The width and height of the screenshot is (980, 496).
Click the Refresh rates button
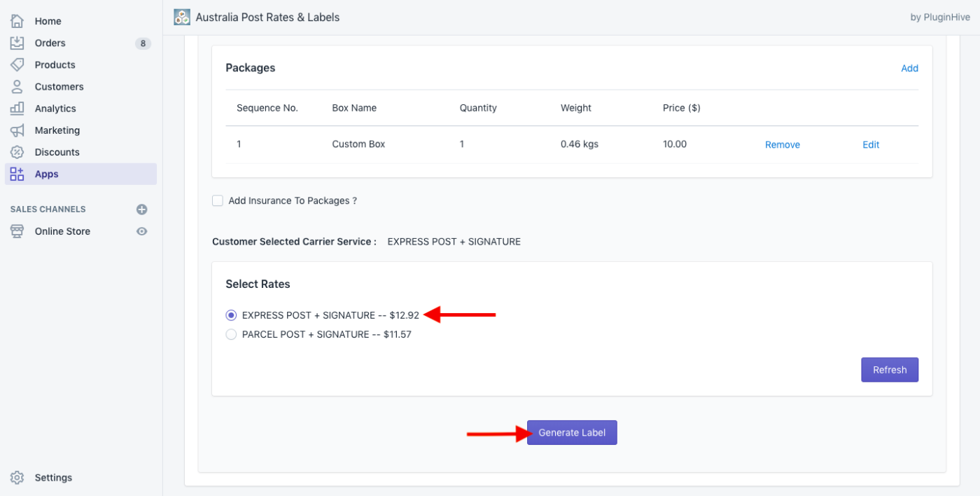click(890, 370)
